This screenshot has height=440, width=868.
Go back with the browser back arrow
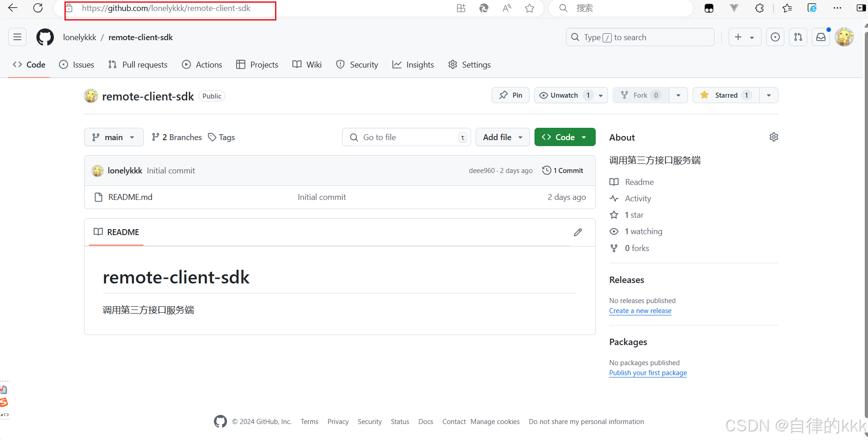[x=13, y=8]
